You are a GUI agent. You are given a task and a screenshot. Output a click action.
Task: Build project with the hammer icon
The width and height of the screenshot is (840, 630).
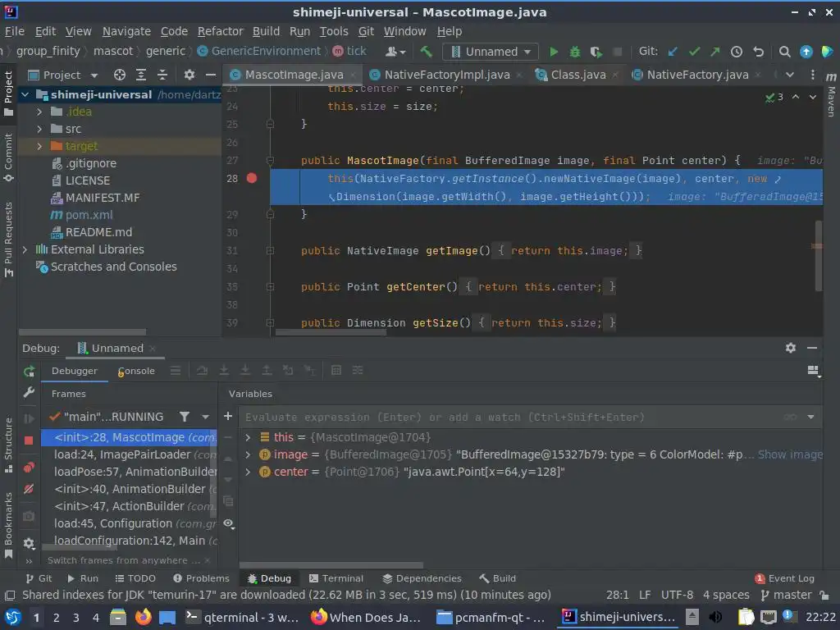426,52
